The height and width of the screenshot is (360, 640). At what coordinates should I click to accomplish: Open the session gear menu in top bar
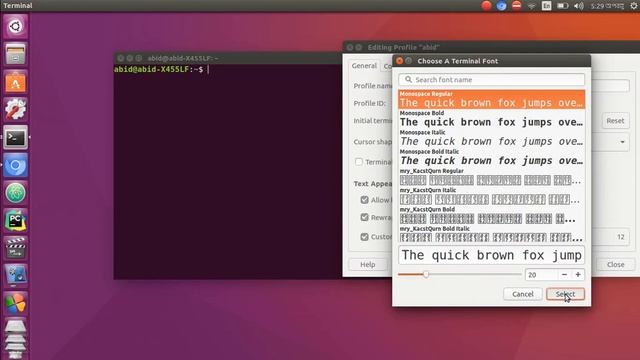point(634,6)
